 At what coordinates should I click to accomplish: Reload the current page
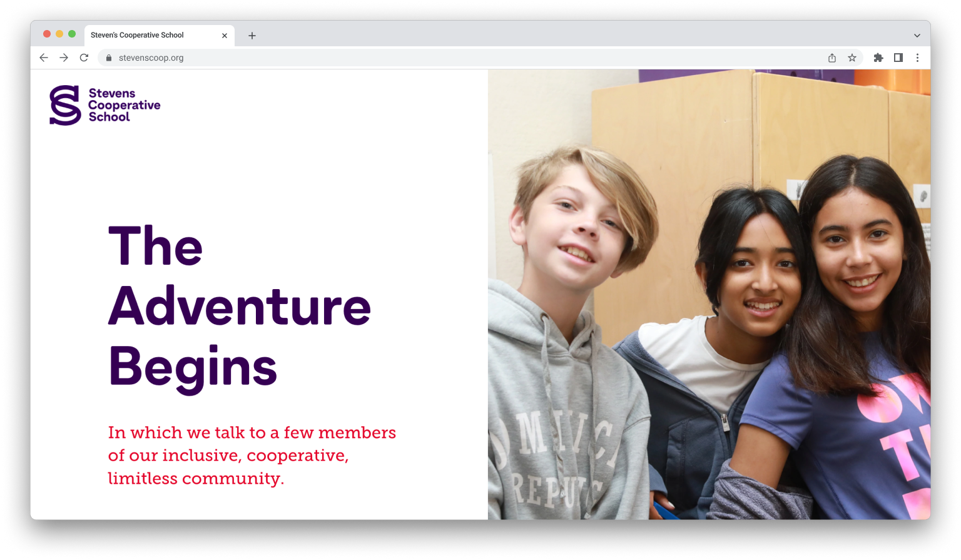pos(84,58)
